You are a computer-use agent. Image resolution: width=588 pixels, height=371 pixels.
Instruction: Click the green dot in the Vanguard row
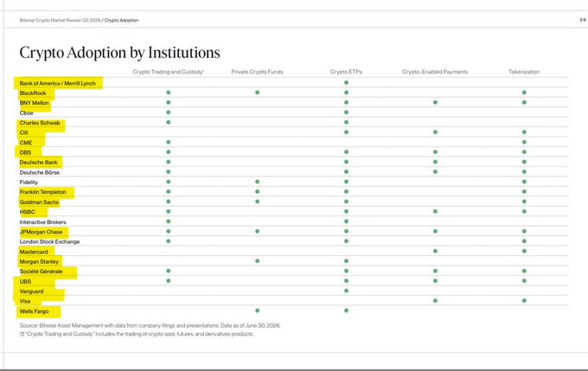(346, 291)
